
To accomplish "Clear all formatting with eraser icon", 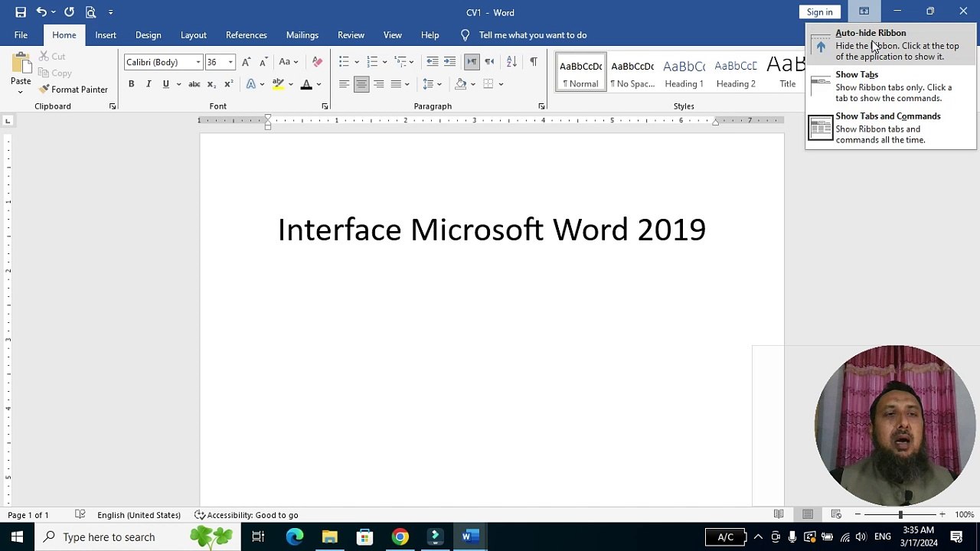I will coord(317,62).
